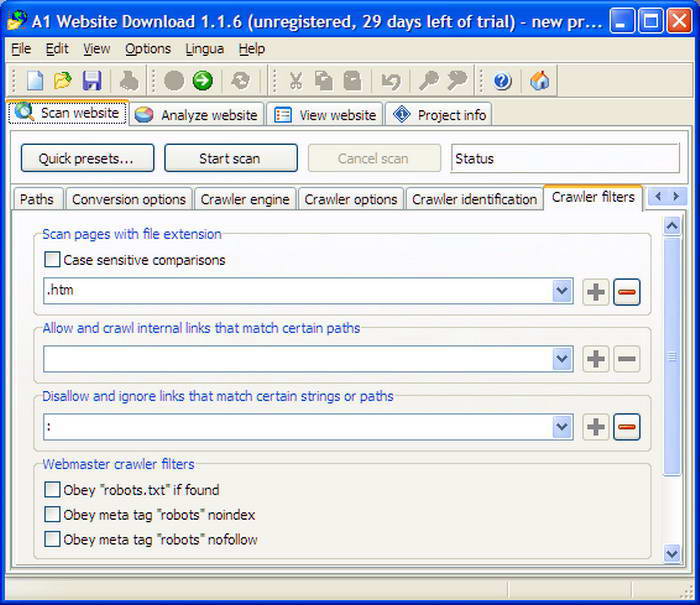Check Obey meta tag "robots" noindex
This screenshot has height=605, width=700.
52,514
